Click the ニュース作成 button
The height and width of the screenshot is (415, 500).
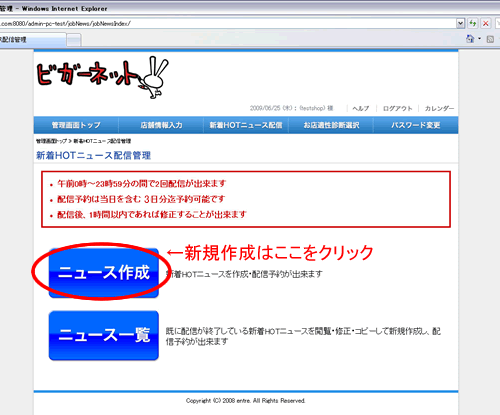pyautogui.click(x=104, y=273)
